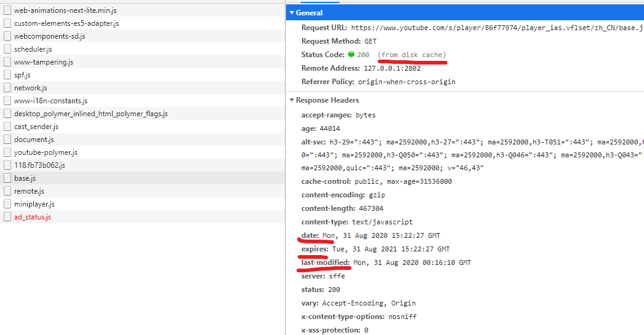Open the webcomponents-sd.js request

(49, 36)
